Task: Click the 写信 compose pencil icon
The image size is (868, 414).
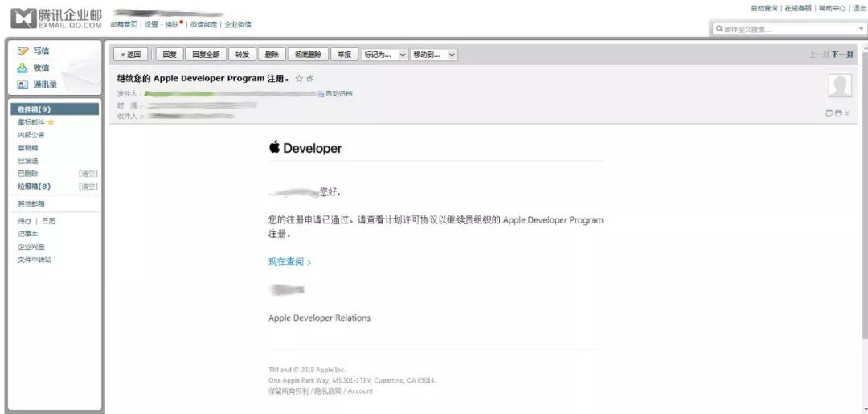Action: point(23,51)
